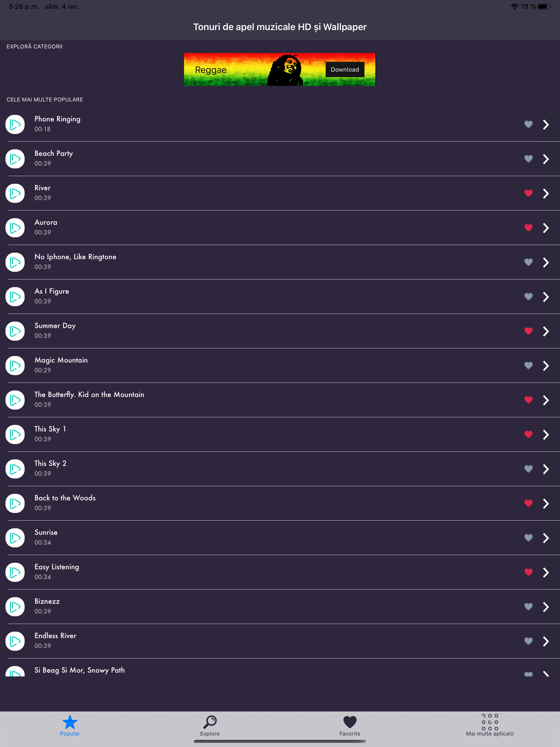The image size is (560, 747).
Task: Check the Wi-Fi status icon
Action: [x=514, y=6]
